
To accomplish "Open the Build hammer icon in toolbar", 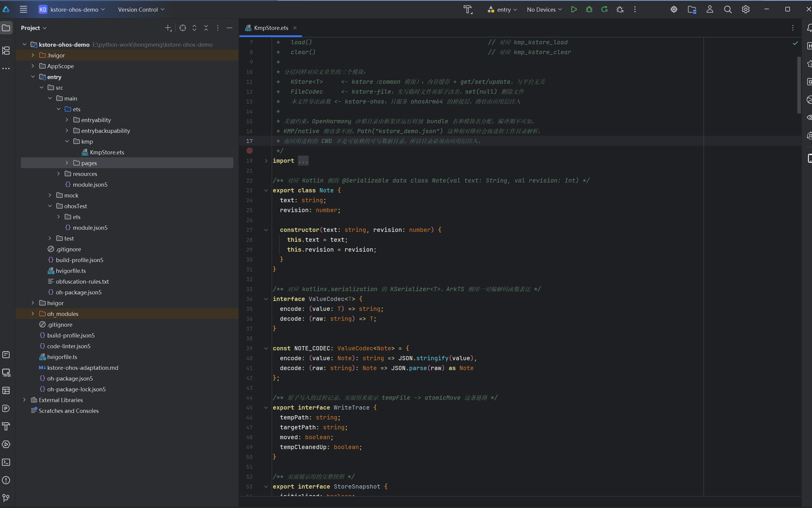I will 468,9.
